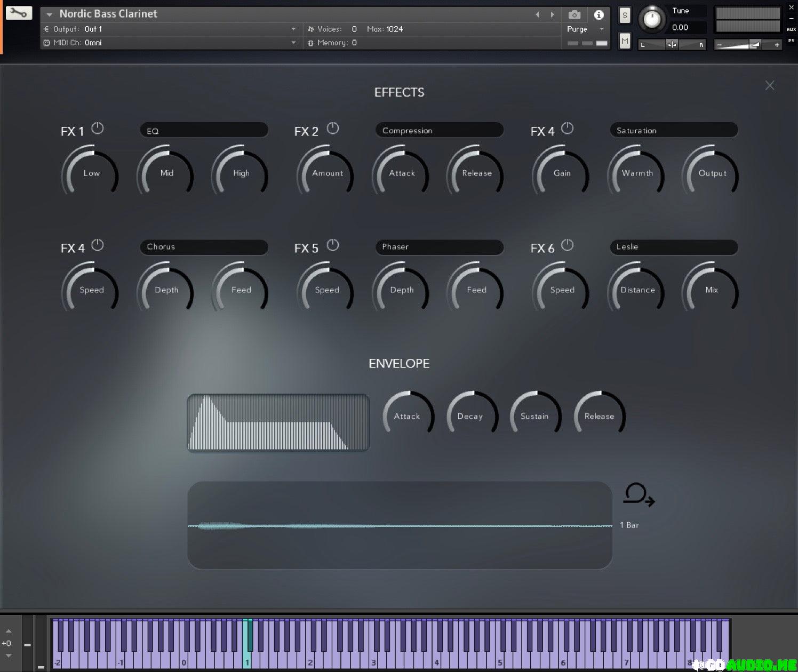Open the Saturation effect type dropdown
Viewport: 798px width, 672px height.
674,131
